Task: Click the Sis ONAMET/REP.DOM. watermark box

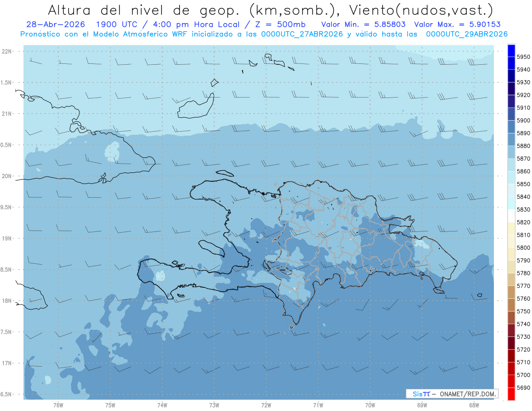Action: (452, 394)
